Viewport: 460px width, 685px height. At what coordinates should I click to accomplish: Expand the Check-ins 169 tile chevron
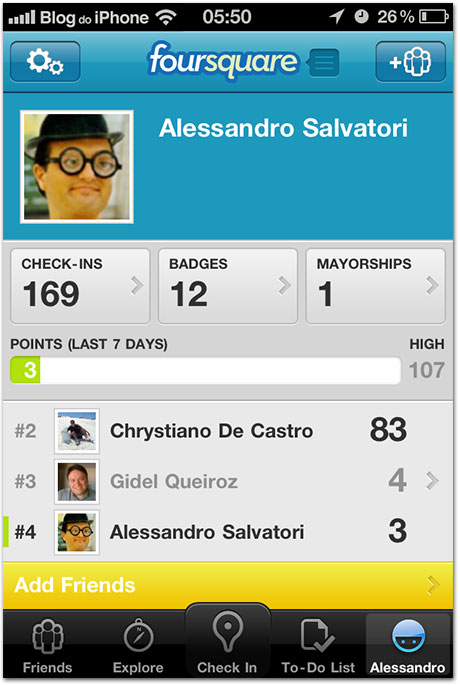(137, 285)
